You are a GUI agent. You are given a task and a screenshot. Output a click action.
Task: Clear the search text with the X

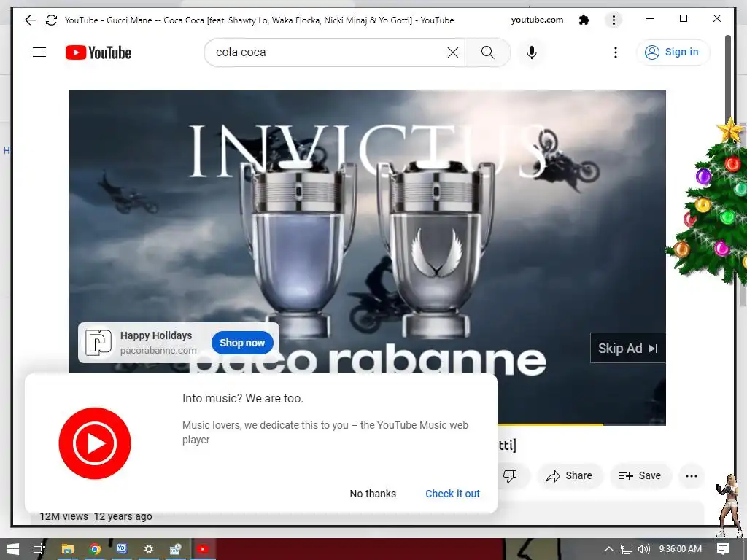click(x=453, y=52)
